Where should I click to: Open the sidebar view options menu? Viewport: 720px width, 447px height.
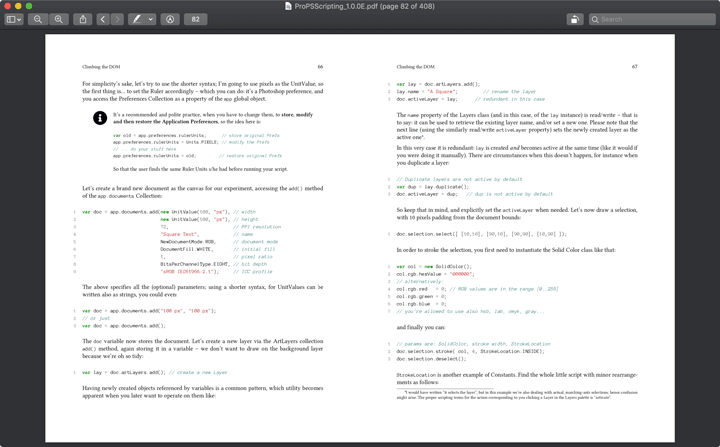tap(13, 19)
